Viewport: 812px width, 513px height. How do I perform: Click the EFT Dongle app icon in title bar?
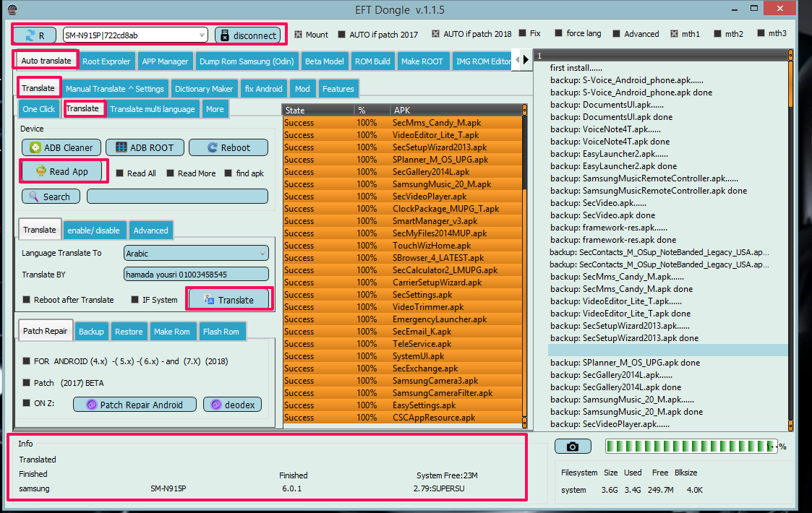12,9
